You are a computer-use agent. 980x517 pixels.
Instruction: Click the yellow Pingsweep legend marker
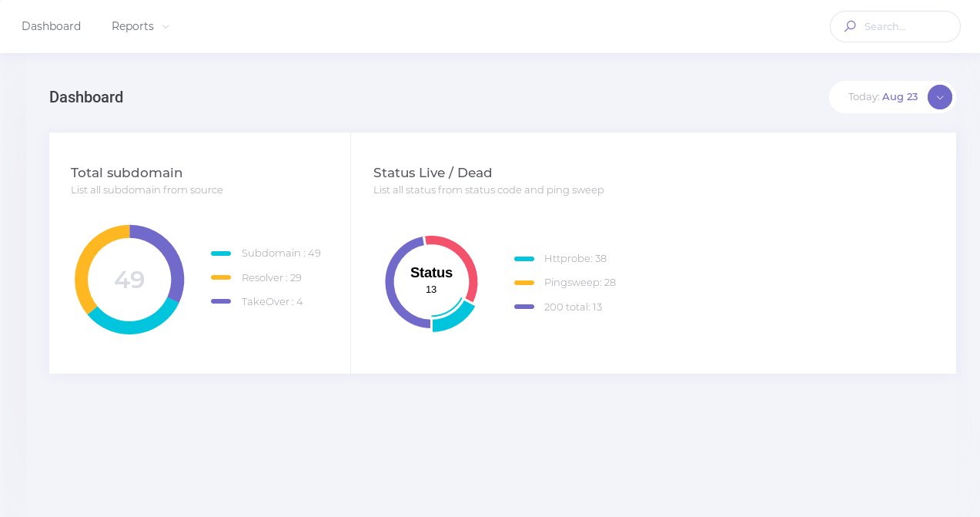(524, 283)
